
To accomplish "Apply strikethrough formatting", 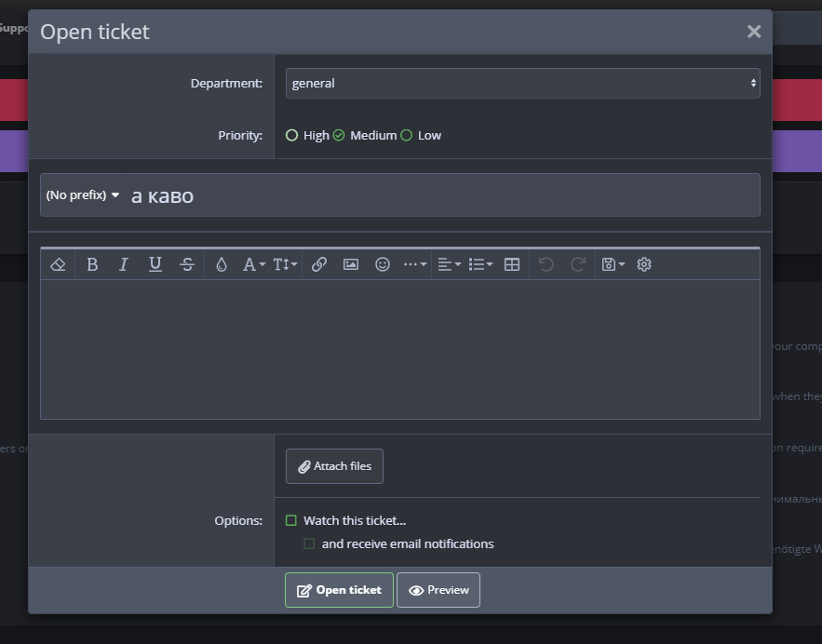I will coord(187,264).
